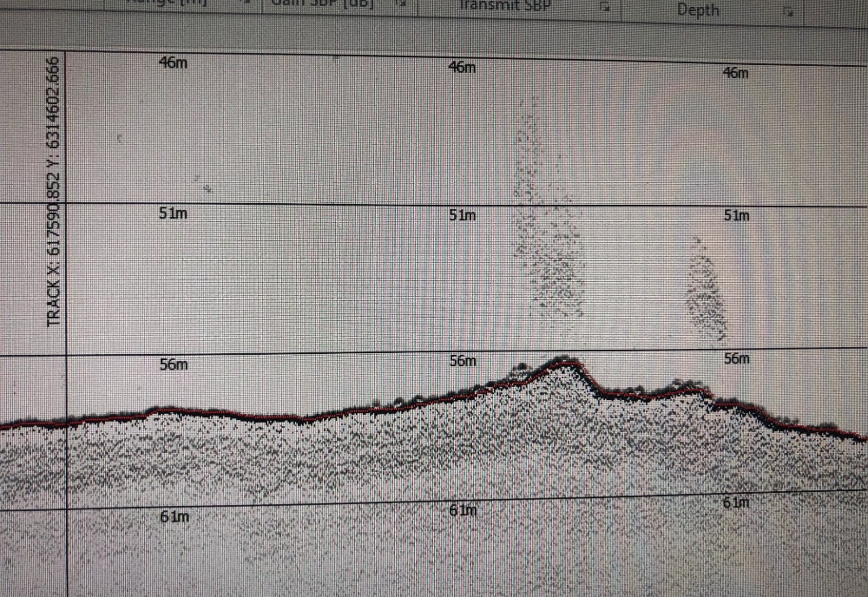
Task: Click the vertical TRACK X/Y coordinate label
Action: [x=54, y=193]
